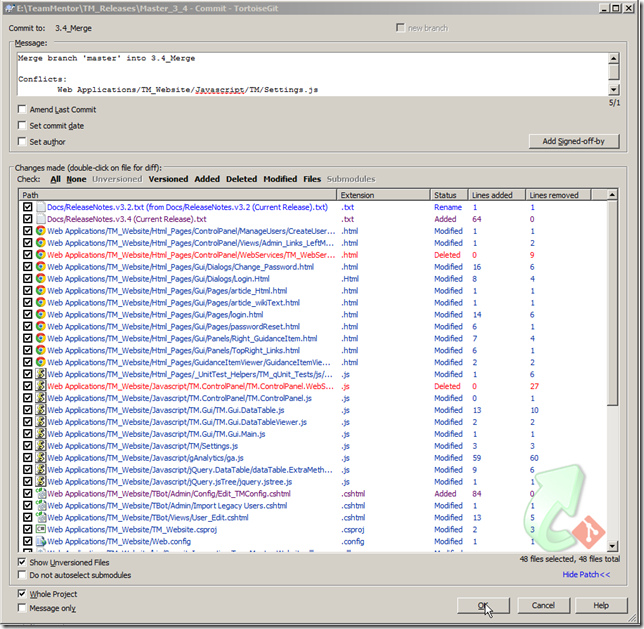This screenshot has height=629, width=644.
Task: Sort by Lines removed column header
Action: pos(558,195)
